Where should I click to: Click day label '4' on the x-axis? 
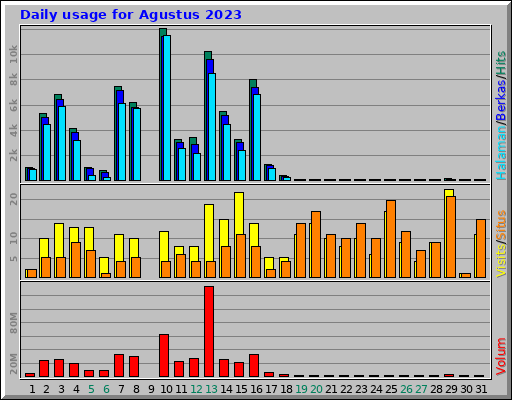[x=76, y=389]
